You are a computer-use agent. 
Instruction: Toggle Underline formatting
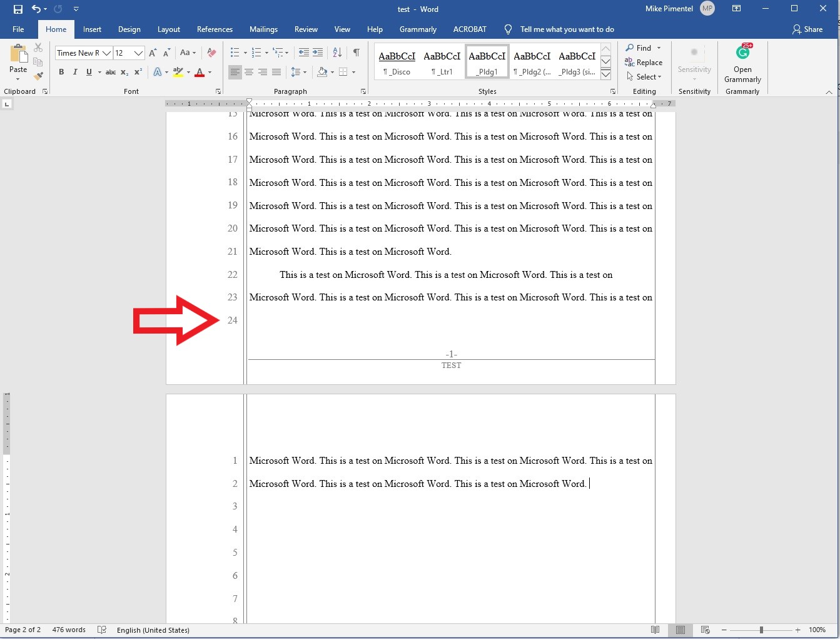click(89, 72)
